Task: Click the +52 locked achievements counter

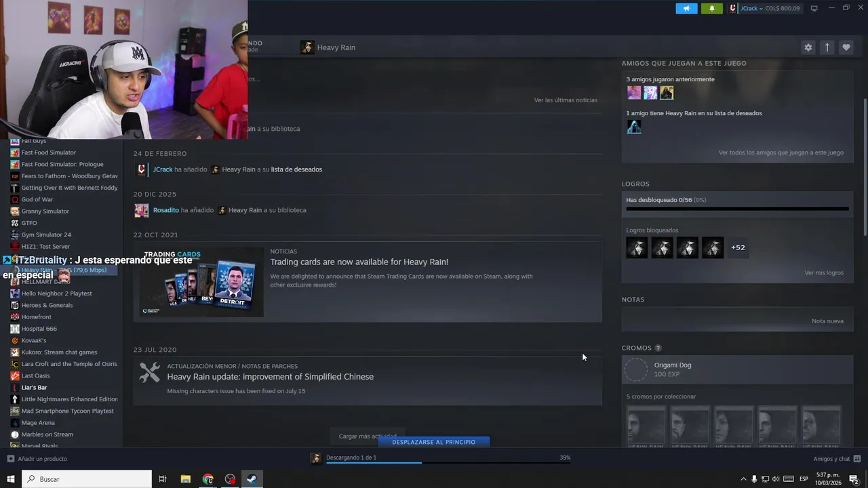Action: pos(738,247)
